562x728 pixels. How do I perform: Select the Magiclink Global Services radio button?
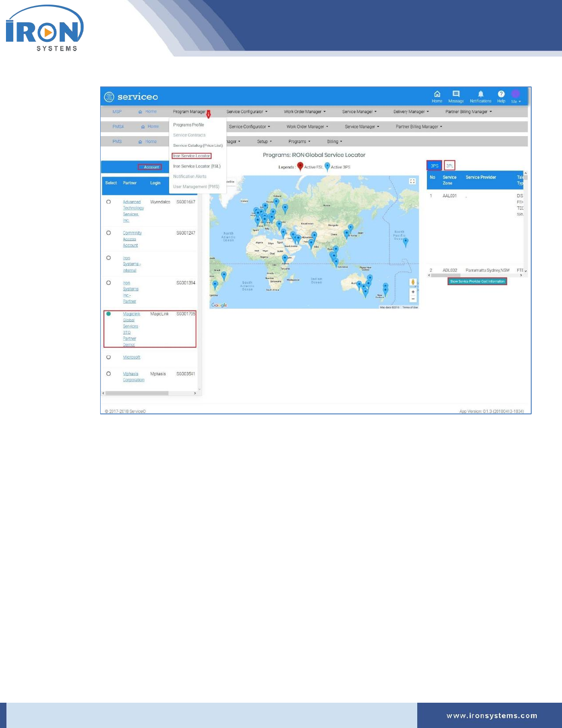108,314
